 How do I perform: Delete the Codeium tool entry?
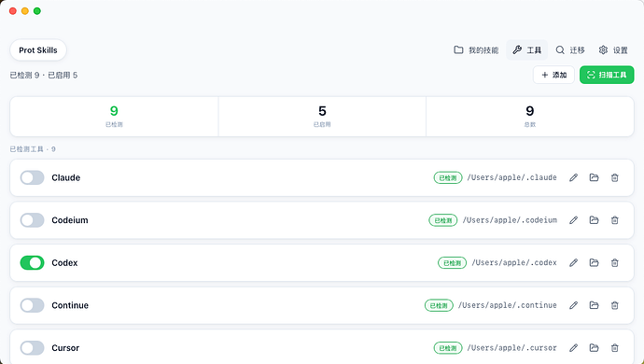click(x=614, y=220)
